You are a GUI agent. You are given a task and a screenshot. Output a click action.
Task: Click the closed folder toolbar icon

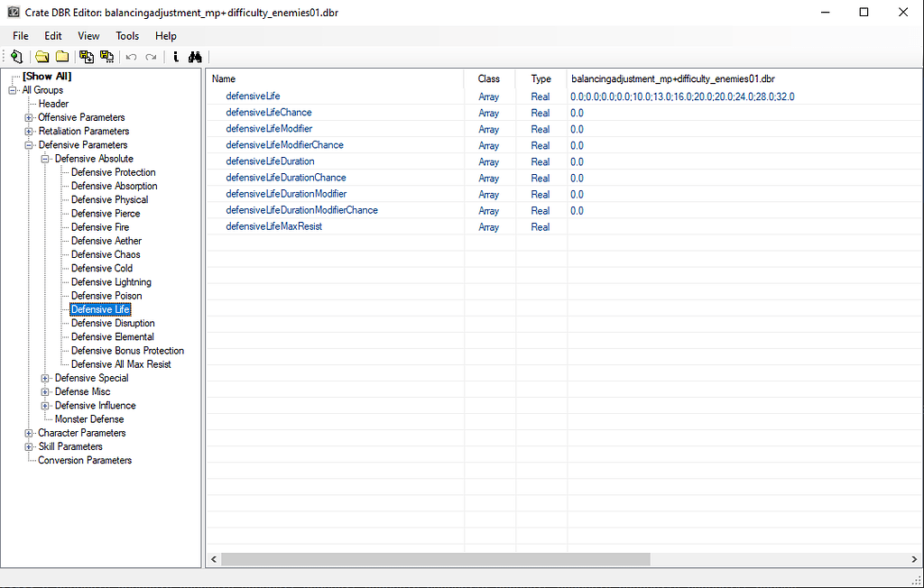pyautogui.click(x=61, y=57)
